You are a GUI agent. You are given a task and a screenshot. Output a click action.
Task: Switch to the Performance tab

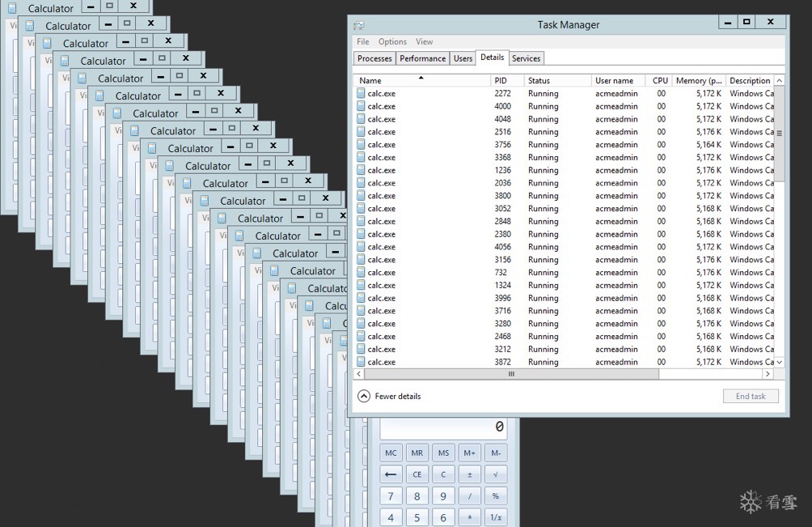422,58
